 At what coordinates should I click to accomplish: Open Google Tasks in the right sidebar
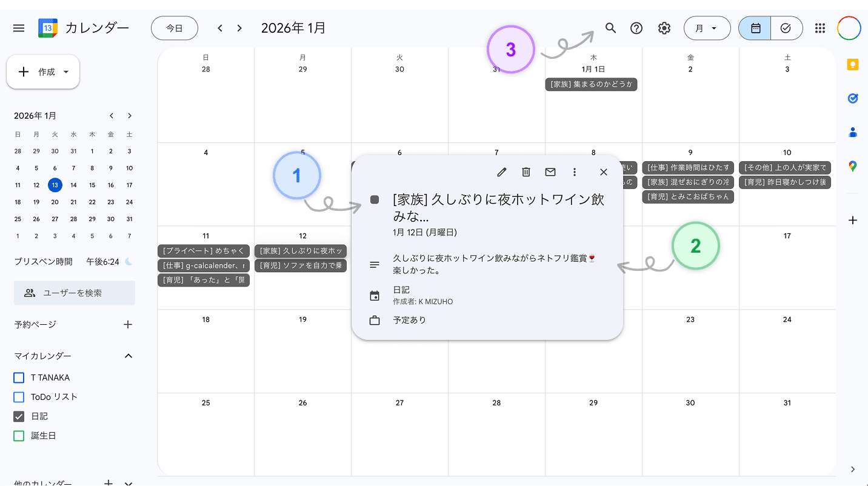(x=852, y=98)
